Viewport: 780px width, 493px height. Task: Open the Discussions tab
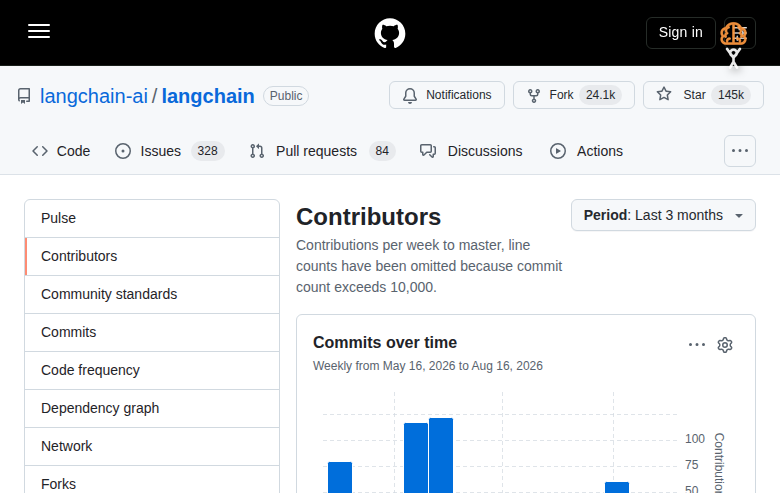(471, 151)
